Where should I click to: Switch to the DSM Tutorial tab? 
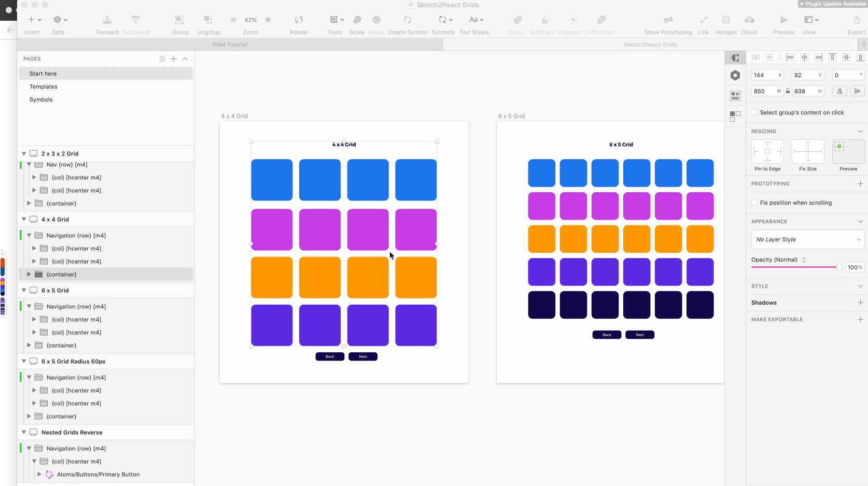(x=229, y=45)
